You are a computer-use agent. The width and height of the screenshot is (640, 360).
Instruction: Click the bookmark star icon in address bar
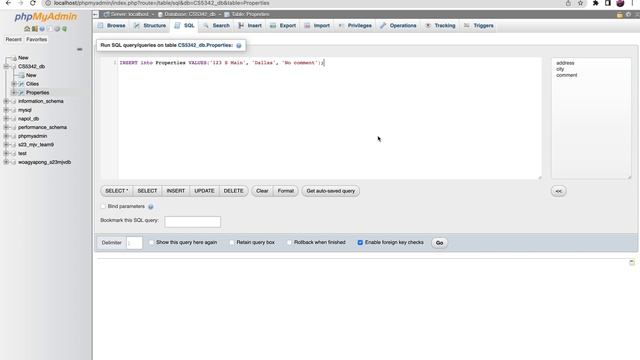580,3
